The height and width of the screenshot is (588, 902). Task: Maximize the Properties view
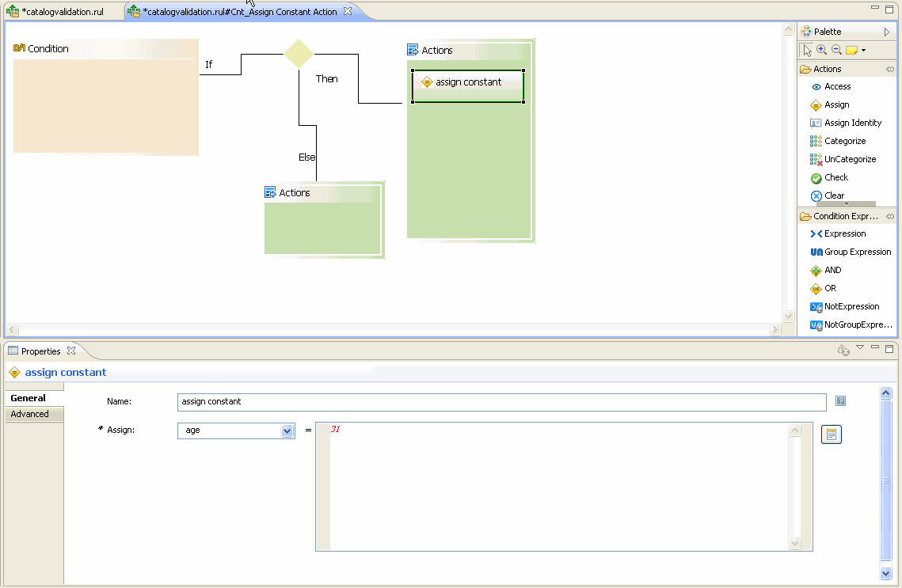889,348
